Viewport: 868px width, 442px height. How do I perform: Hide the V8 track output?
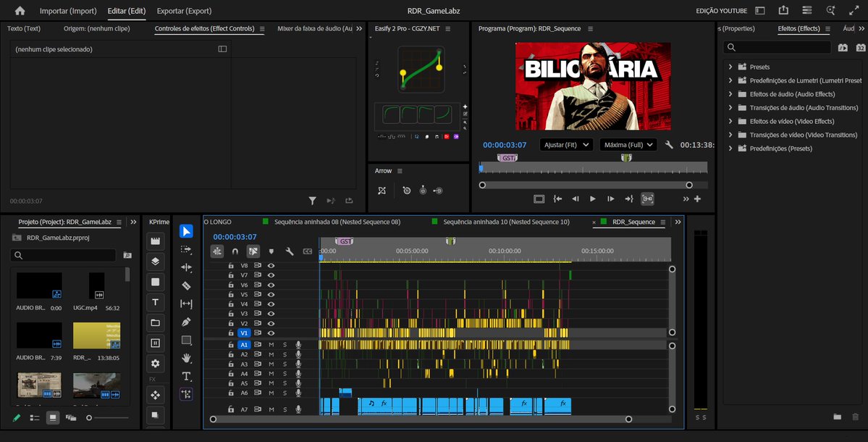coord(271,266)
